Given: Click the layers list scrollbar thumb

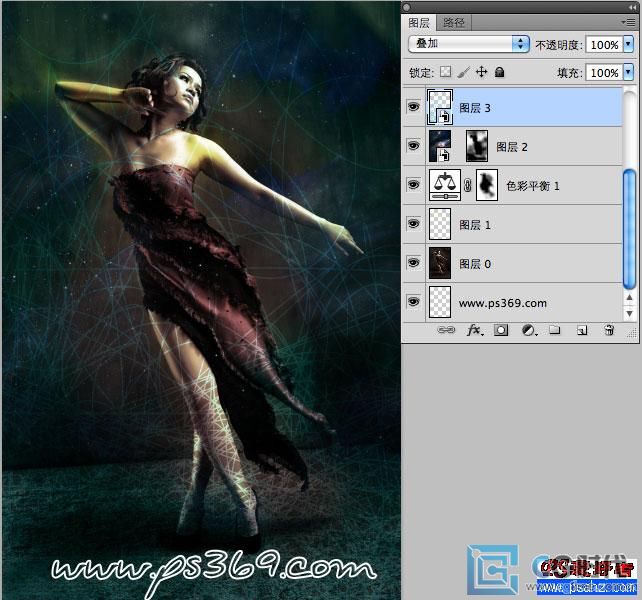Looking at the screenshot, I should 629,229.
